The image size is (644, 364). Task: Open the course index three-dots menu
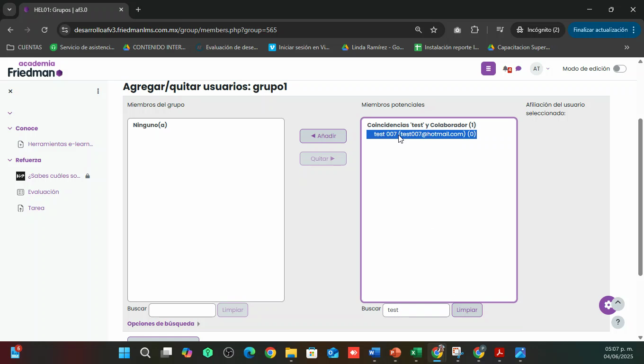98,91
